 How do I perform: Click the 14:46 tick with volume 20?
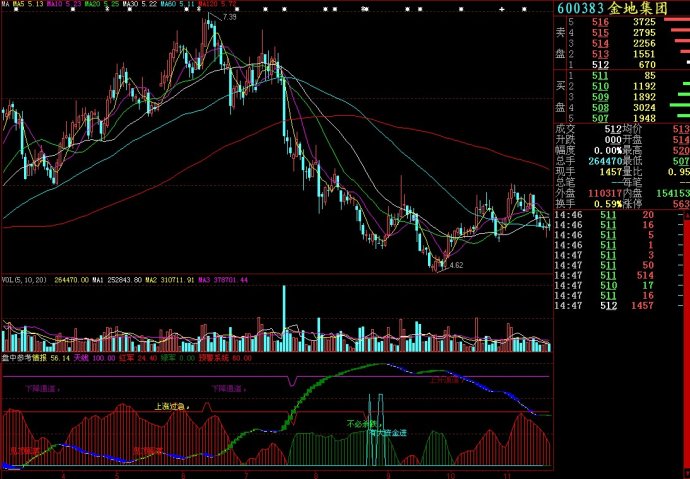click(x=604, y=215)
